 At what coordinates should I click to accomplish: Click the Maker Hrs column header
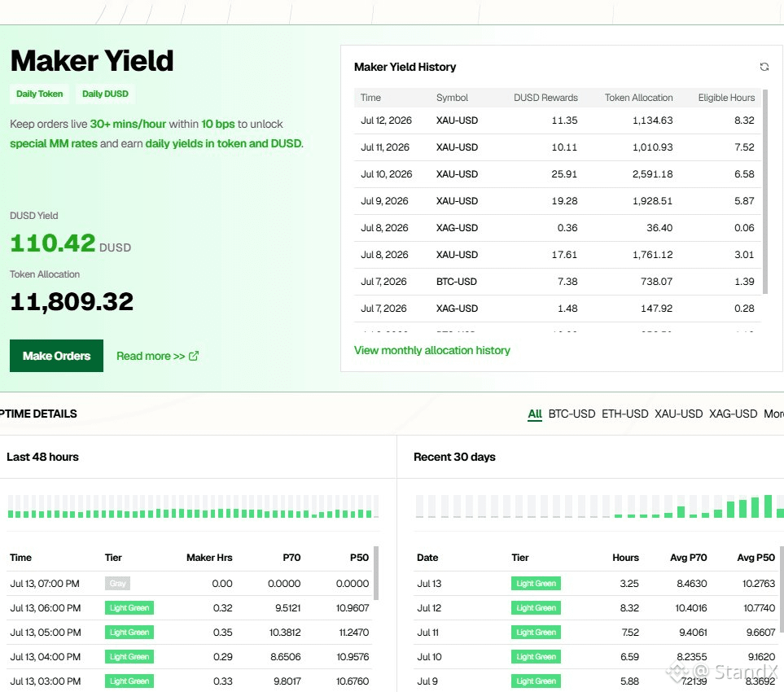209,558
